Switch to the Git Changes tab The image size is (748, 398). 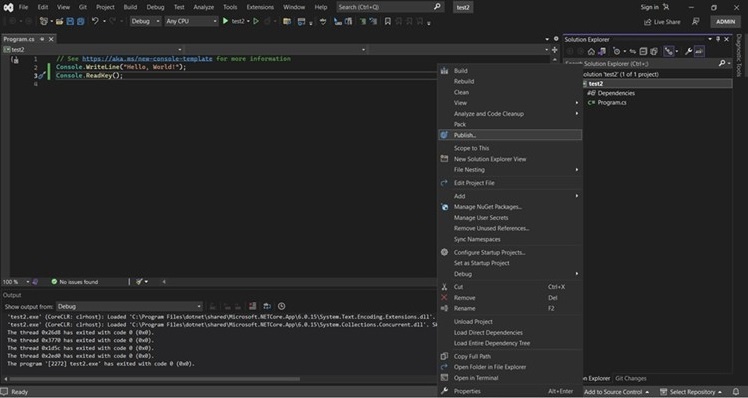click(x=630, y=378)
